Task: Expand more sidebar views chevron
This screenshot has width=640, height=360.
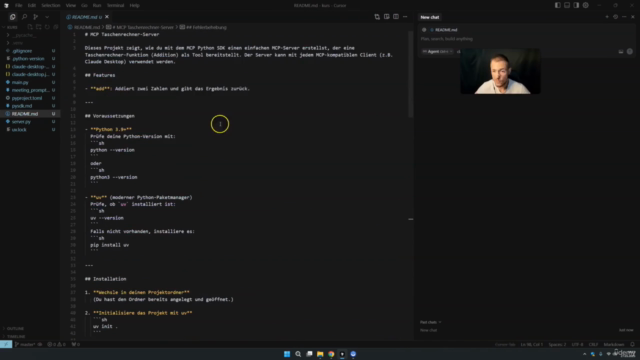Action: (47, 17)
